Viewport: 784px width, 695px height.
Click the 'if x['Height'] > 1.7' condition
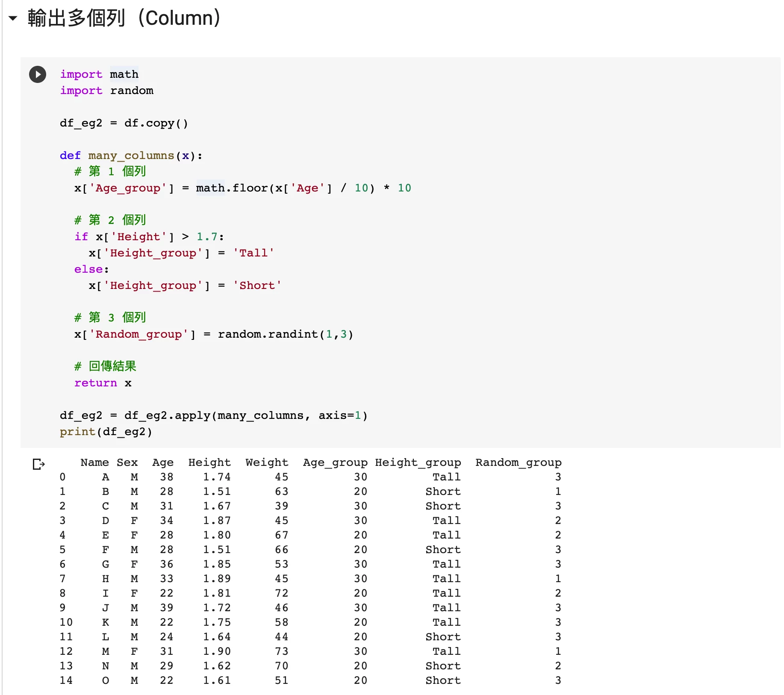(149, 237)
